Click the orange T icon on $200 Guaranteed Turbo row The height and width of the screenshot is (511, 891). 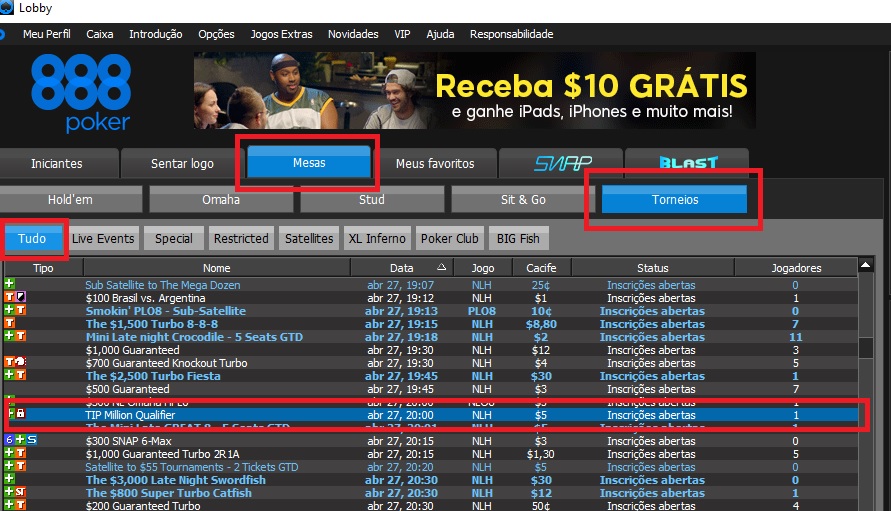[20, 505]
